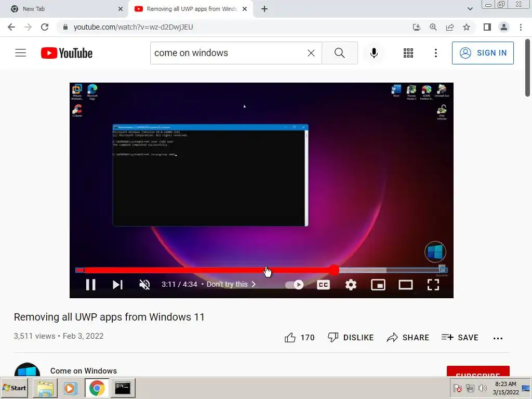Open YouTube settings three-dot menu

tap(436, 53)
